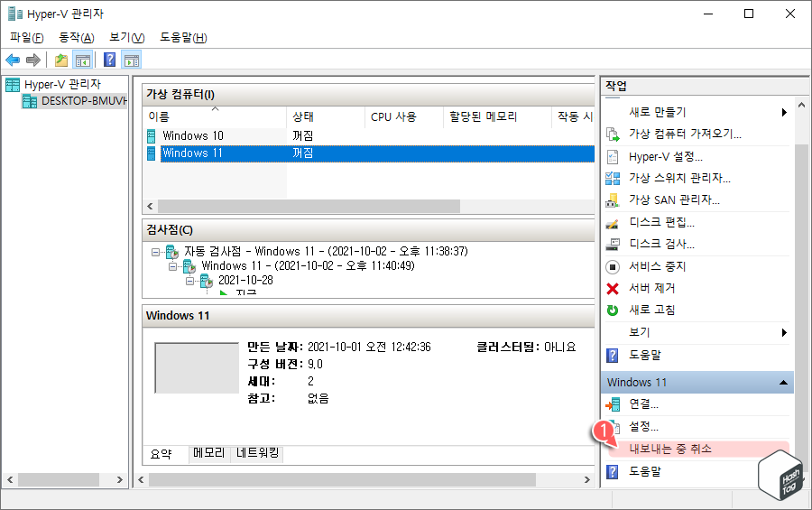Click actions pane scroll up arrow
812x510 pixels.
pos(802,106)
